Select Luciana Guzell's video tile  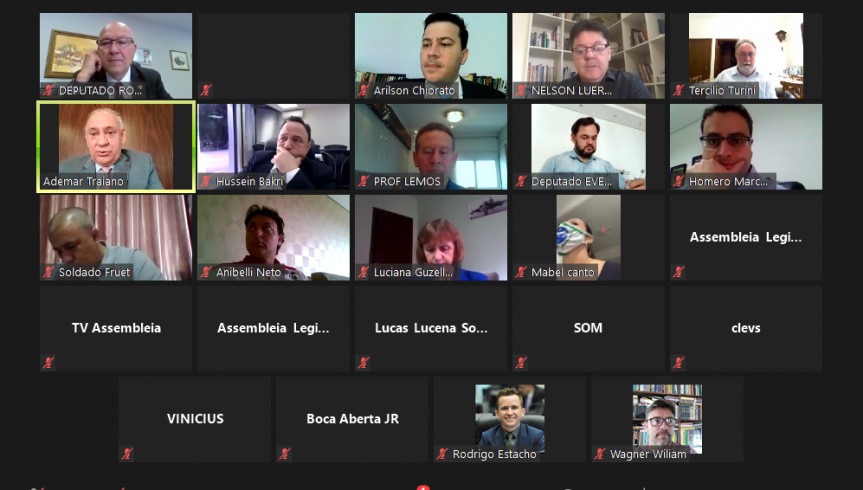point(431,237)
